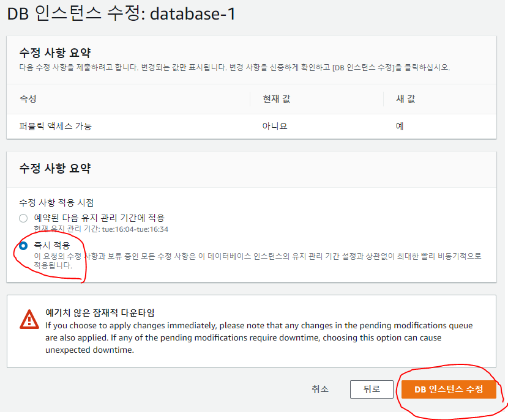
Task: Click the '즉시 적용' option label text
Action: point(52,246)
